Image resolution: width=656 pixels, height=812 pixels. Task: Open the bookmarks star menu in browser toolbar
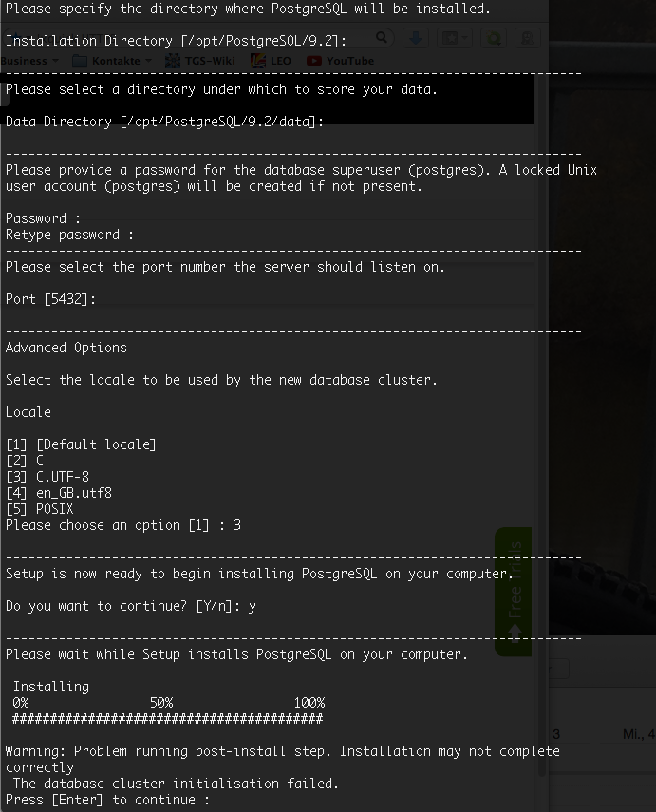454,38
